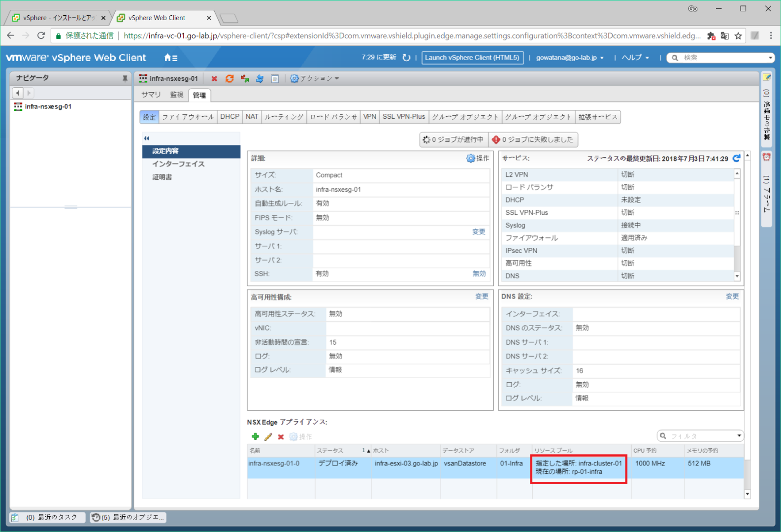Select the 設定 sub-tab
This screenshot has width=781, height=532.
coord(149,117)
